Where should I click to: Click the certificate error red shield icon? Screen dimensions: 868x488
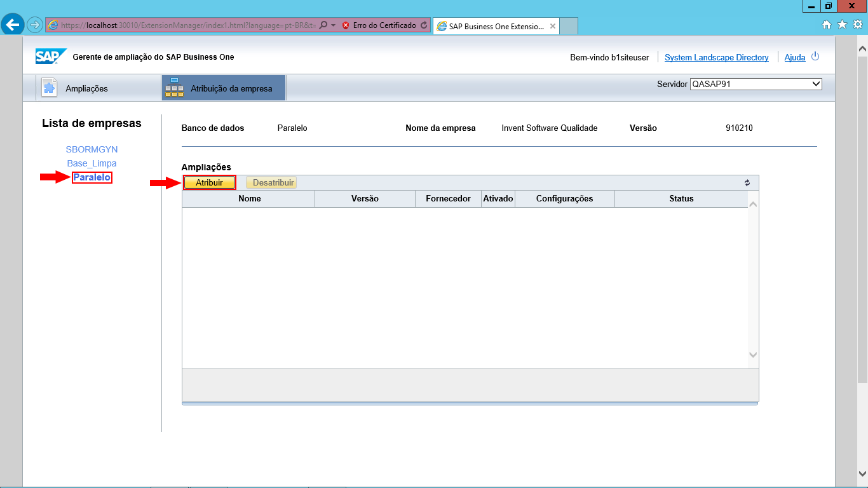point(346,25)
